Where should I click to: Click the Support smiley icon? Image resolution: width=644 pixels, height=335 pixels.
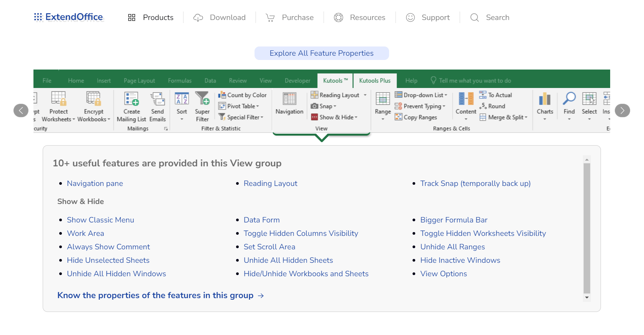[410, 17]
